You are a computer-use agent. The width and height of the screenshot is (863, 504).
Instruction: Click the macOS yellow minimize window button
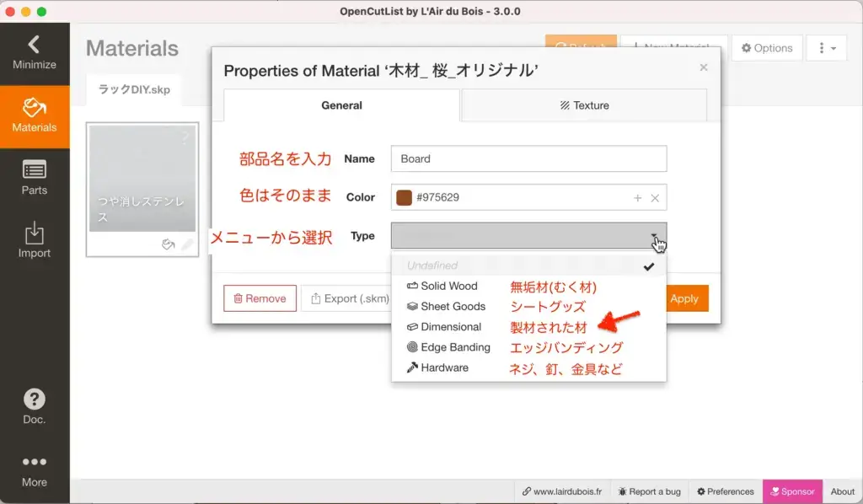(x=26, y=11)
